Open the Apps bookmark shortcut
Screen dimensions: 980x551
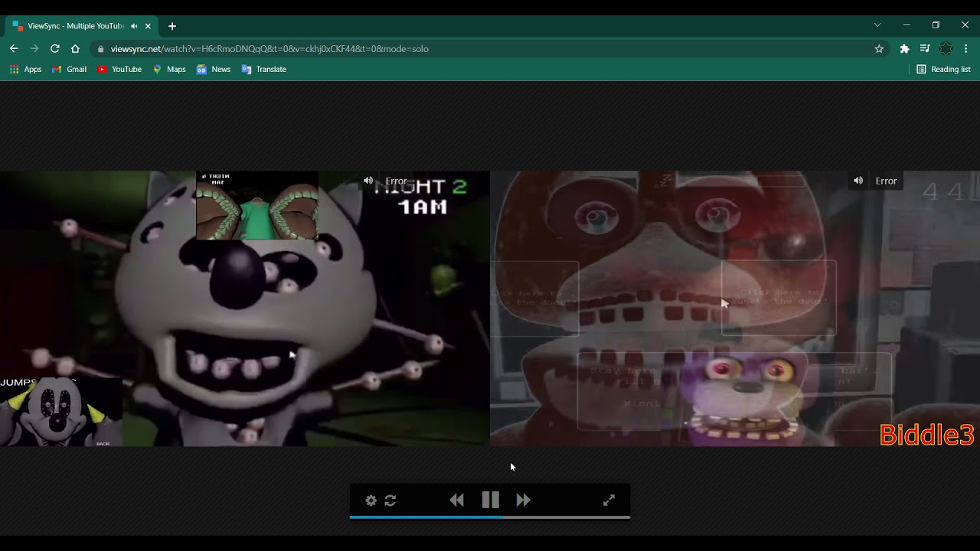coord(25,69)
